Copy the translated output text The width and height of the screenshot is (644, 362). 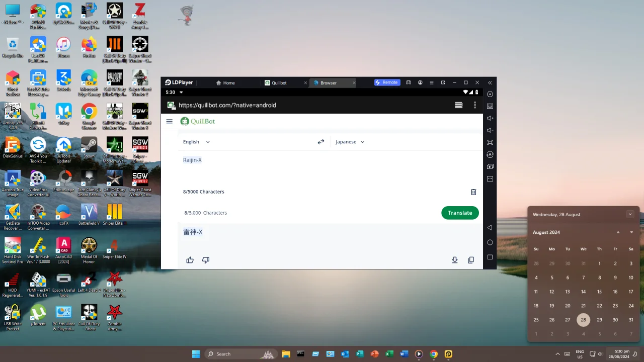coord(471,260)
